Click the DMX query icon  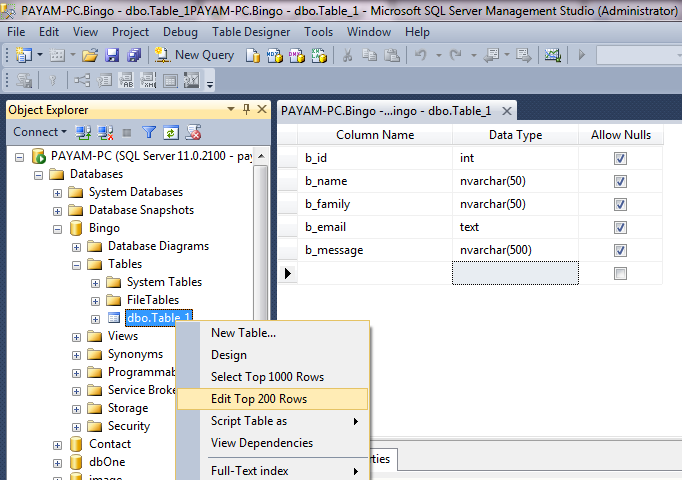pyautogui.click(x=297, y=56)
